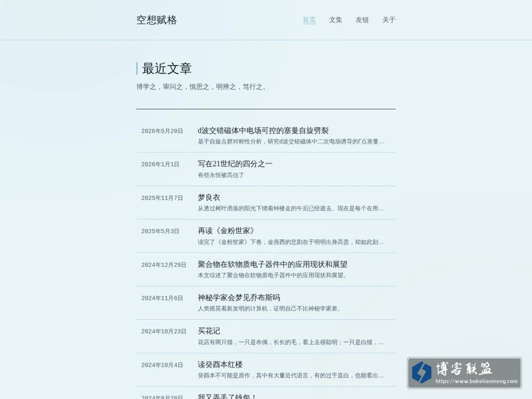
Task: Click summary starting 人类摇晃着新发明的计算机
Action: [x=270, y=309]
